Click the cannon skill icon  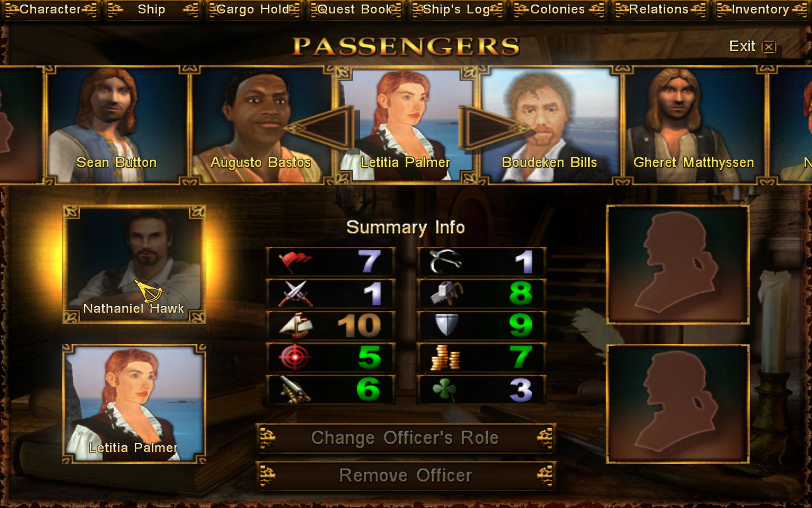pos(295,389)
